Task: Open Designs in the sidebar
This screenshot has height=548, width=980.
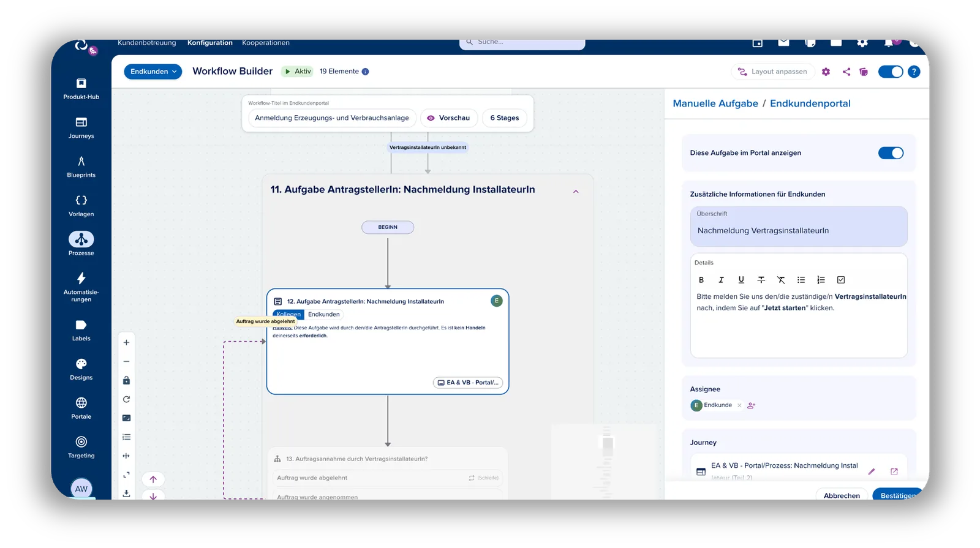Action: pyautogui.click(x=81, y=370)
